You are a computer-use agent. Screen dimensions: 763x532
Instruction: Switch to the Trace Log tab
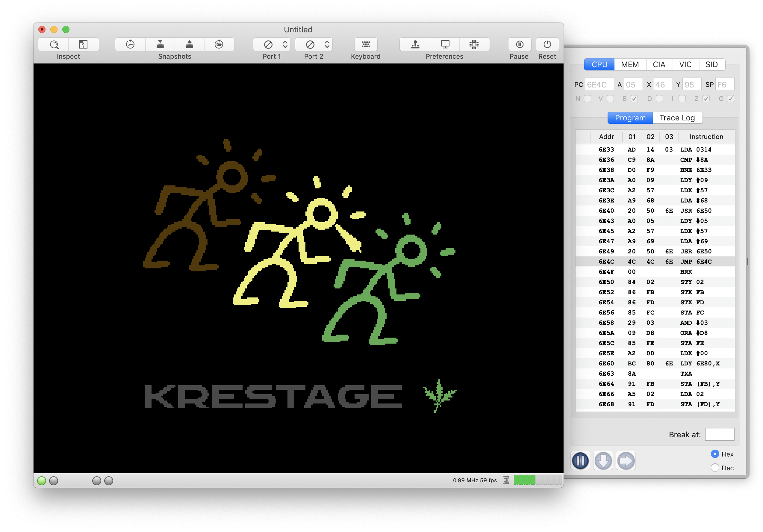click(677, 118)
